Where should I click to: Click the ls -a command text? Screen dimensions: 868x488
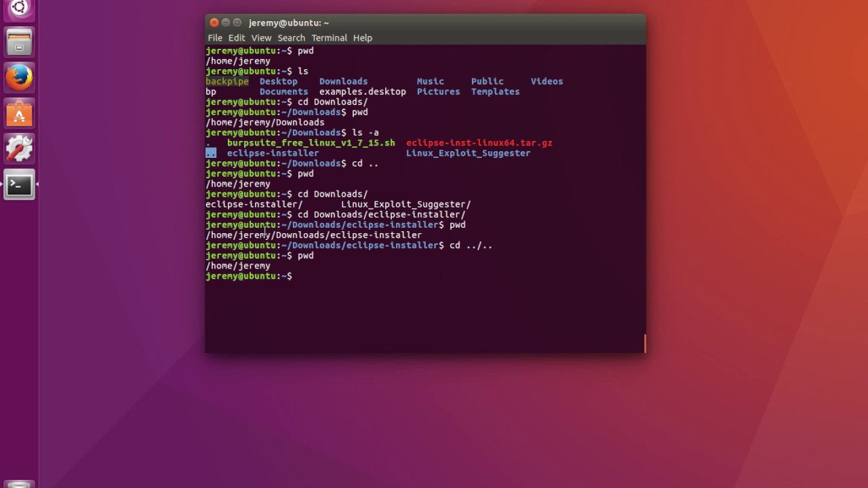(x=366, y=133)
